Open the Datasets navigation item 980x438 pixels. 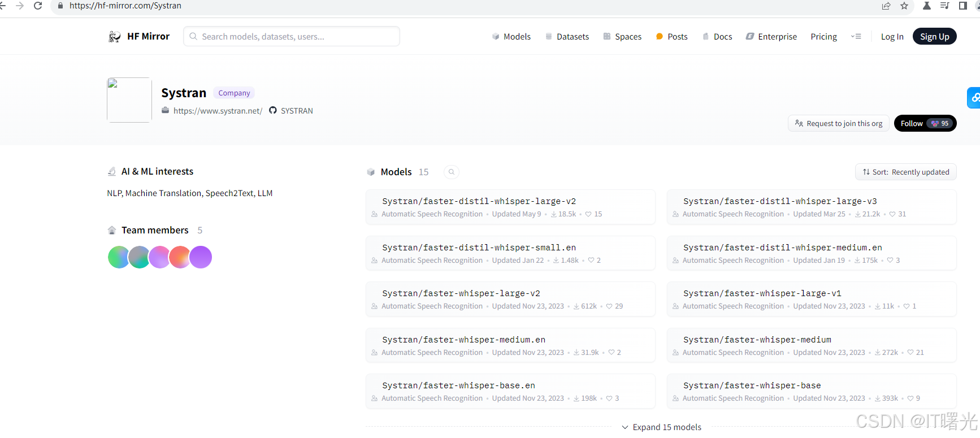click(567, 37)
